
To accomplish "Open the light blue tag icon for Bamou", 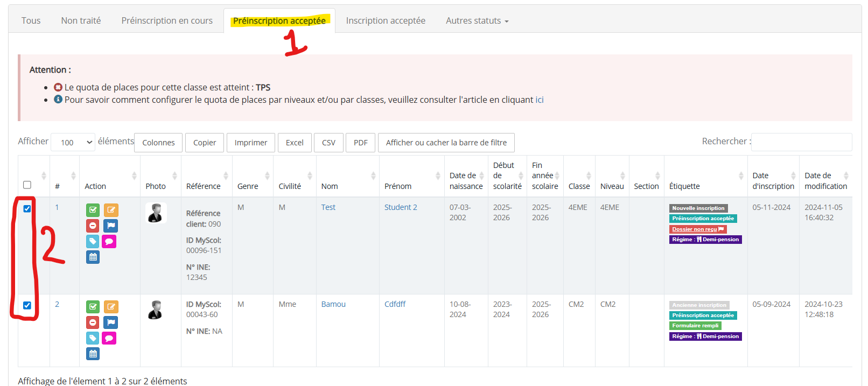I will click(93, 338).
